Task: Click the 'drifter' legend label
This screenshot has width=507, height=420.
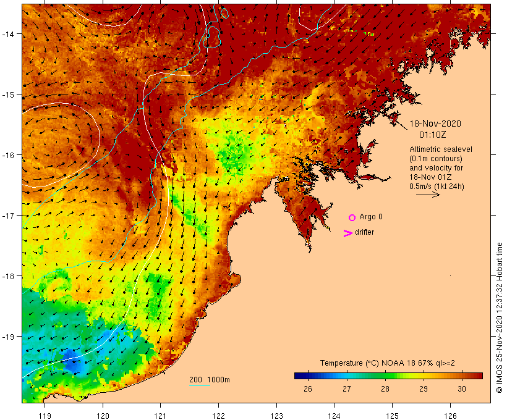Action: 364,232
